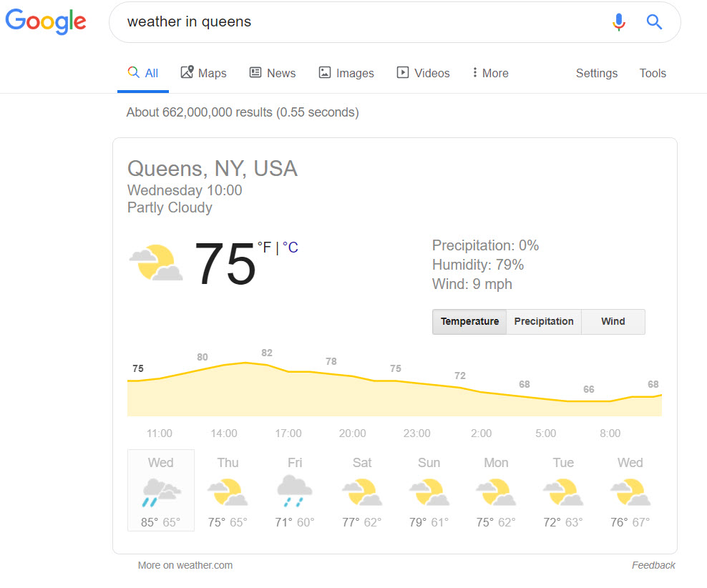The width and height of the screenshot is (707, 588).
Task: Select Friday's rainy forecast icon
Action: coord(295,492)
